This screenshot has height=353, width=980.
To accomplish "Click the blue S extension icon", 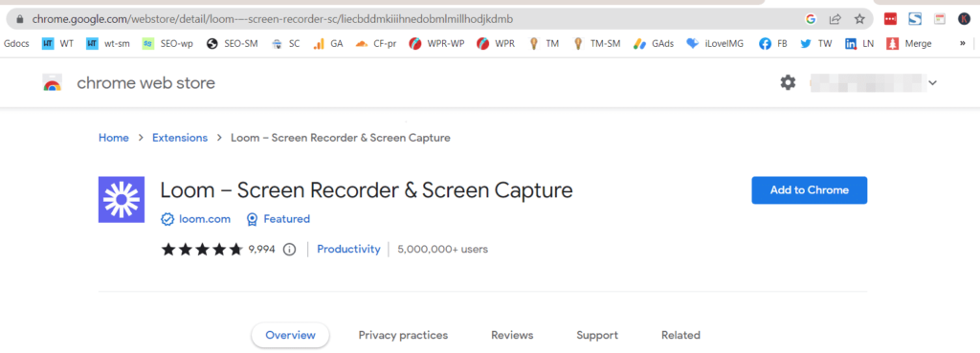I will pyautogui.click(x=915, y=19).
